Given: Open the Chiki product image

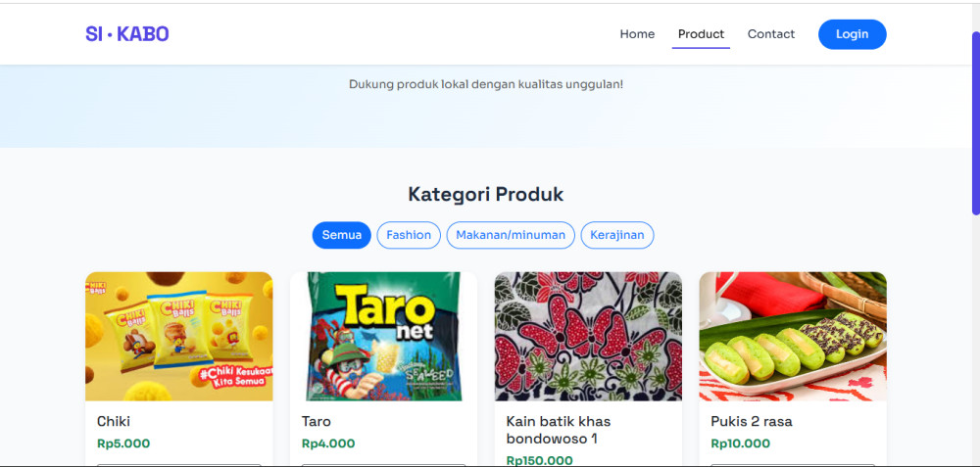Looking at the screenshot, I should [178, 336].
